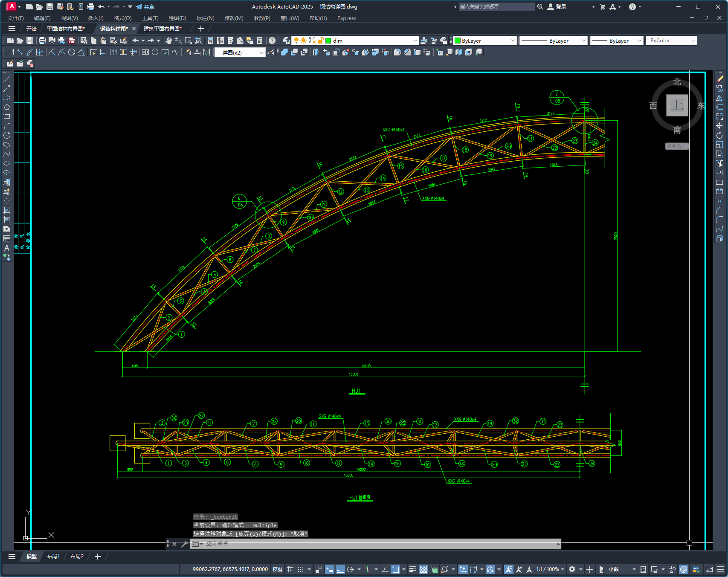Toggle Ortho mode in status bar

click(x=340, y=569)
